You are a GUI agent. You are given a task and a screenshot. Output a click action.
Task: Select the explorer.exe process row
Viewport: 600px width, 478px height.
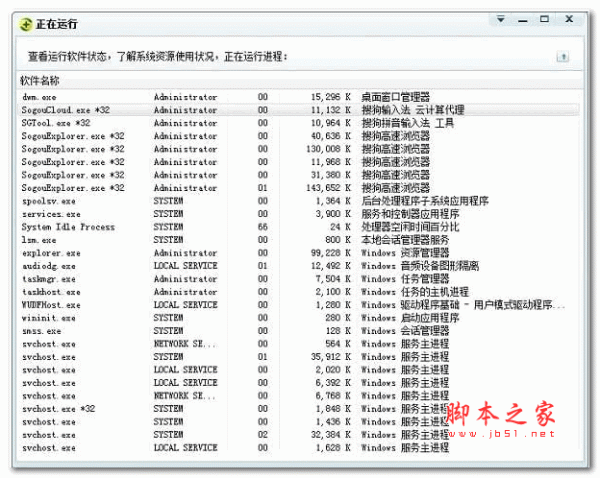click(x=299, y=253)
